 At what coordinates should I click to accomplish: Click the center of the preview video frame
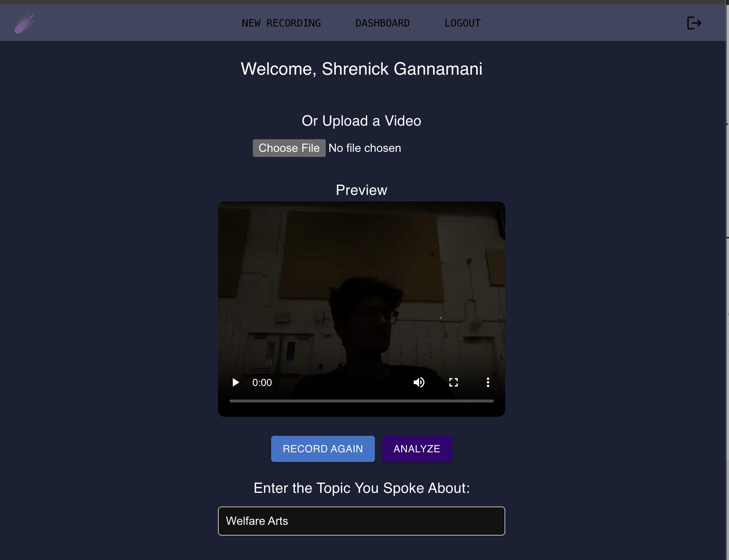point(361,294)
